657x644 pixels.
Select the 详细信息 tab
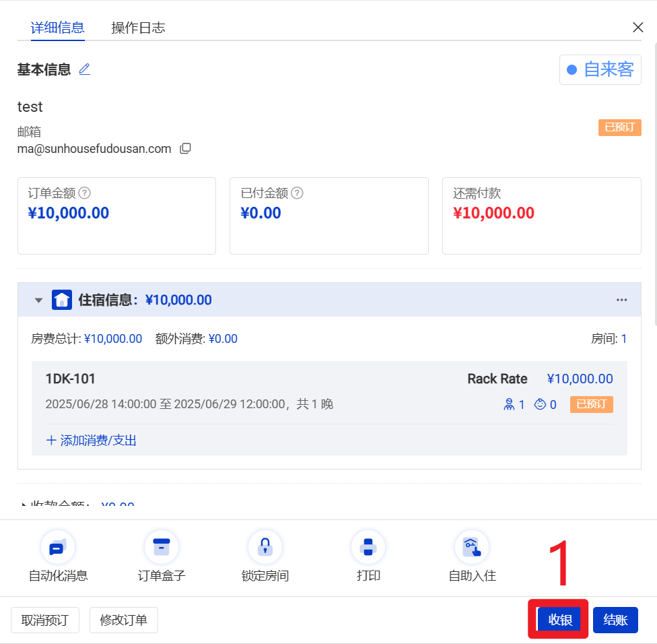(x=58, y=28)
